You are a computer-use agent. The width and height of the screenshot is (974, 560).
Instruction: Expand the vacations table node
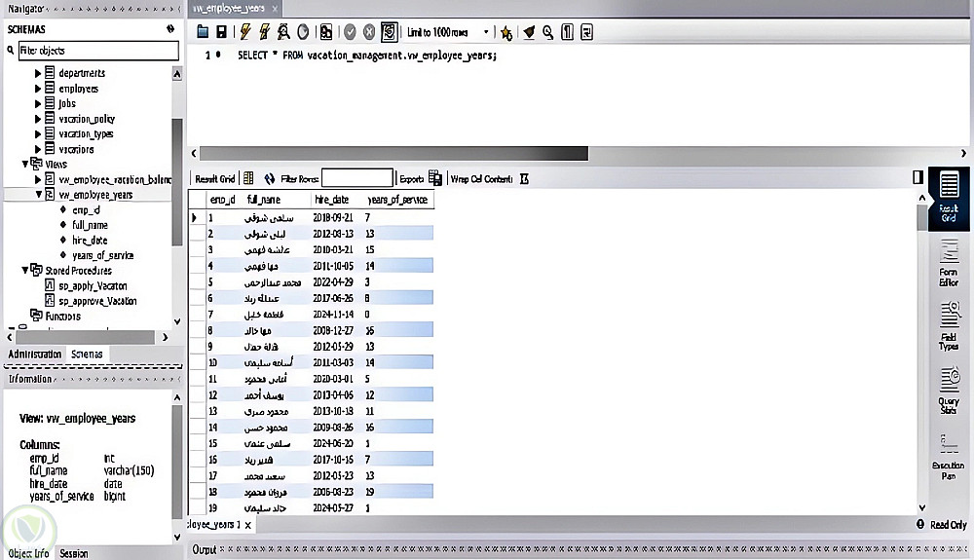(38, 149)
